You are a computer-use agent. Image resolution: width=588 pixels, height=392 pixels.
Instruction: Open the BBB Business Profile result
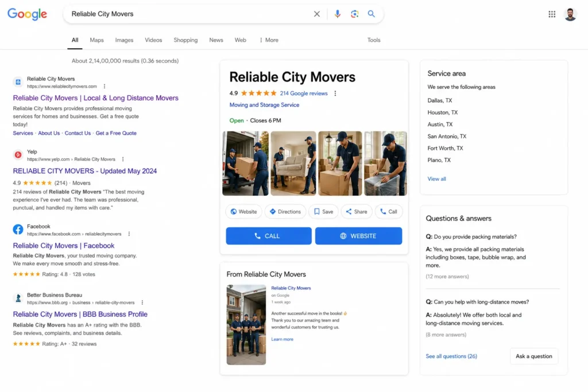tap(80, 314)
